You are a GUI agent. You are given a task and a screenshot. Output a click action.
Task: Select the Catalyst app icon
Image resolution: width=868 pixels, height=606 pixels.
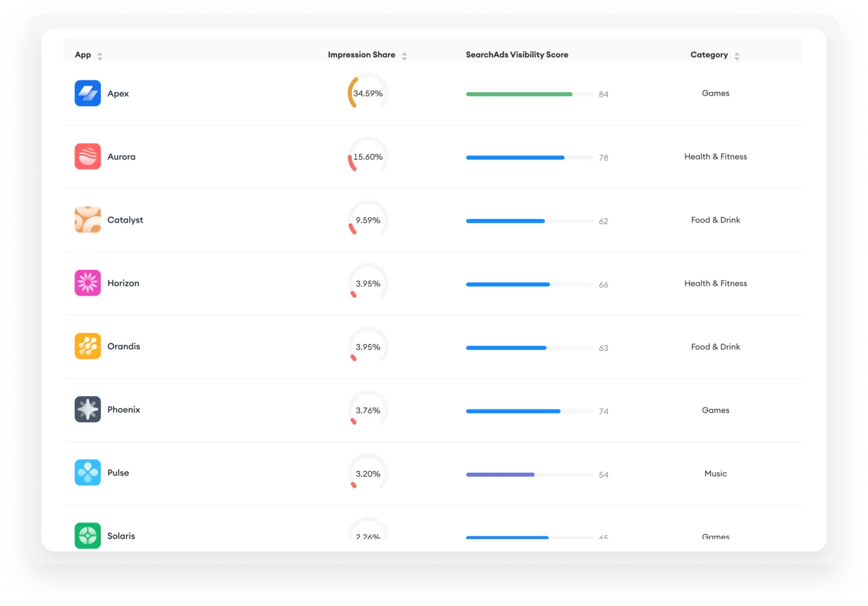pos(88,220)
